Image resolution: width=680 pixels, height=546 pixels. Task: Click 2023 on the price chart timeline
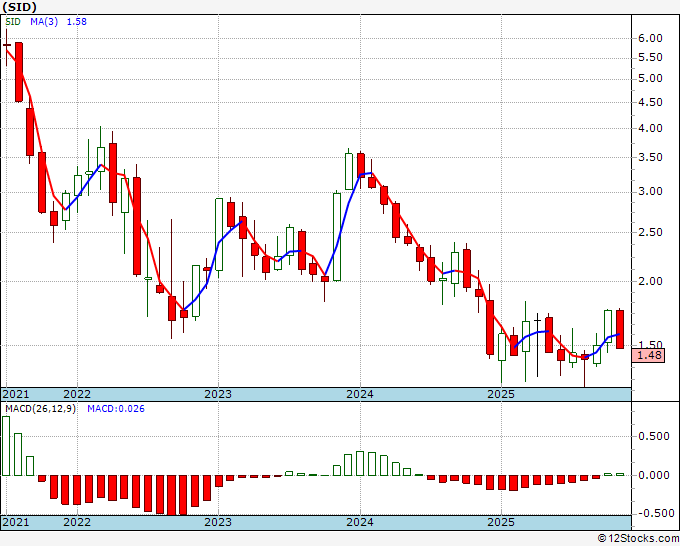click(218, 394)
